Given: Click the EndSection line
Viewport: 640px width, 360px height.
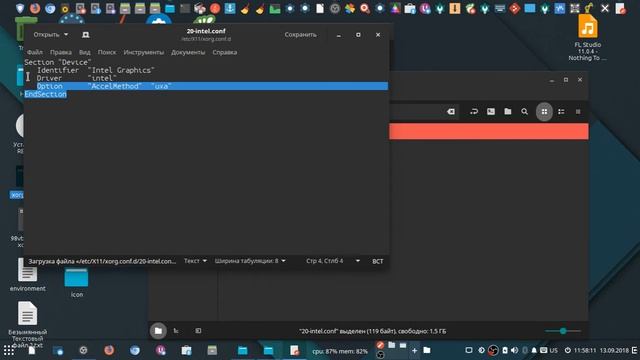Looking at the screenshot, I should coord(45,94).
